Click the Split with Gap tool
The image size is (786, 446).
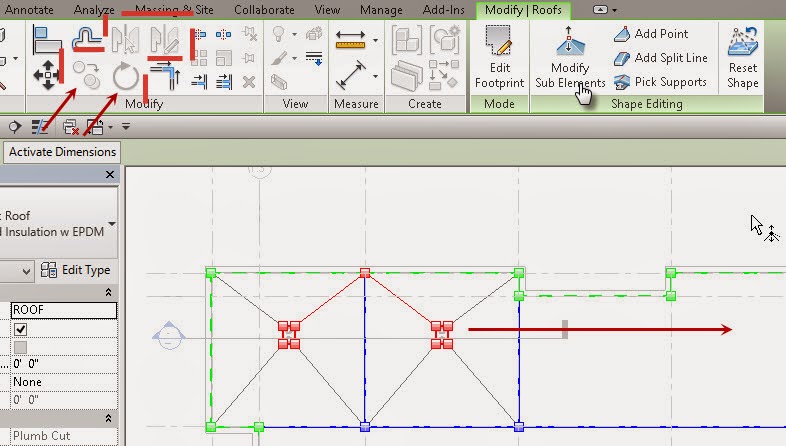[224, 34]
